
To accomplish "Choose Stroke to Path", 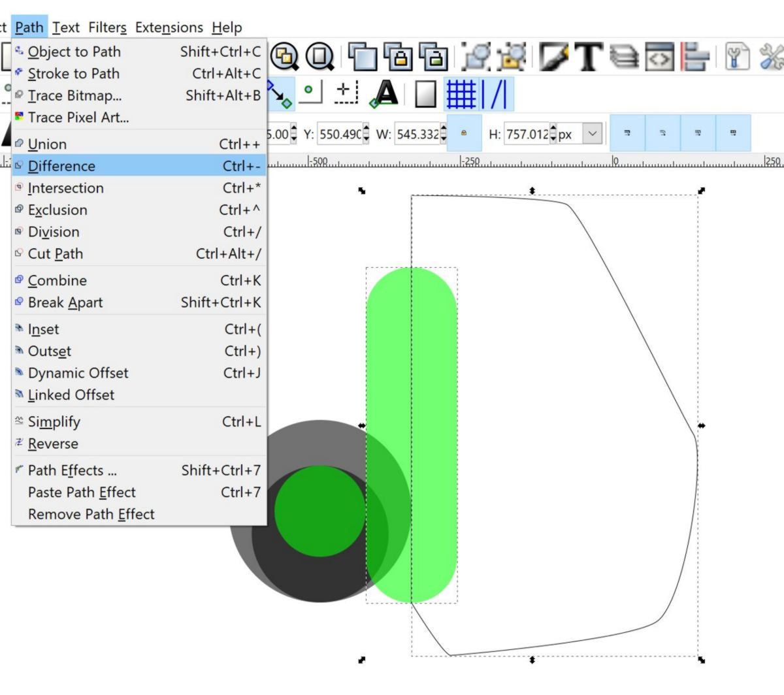I will 139,73.
